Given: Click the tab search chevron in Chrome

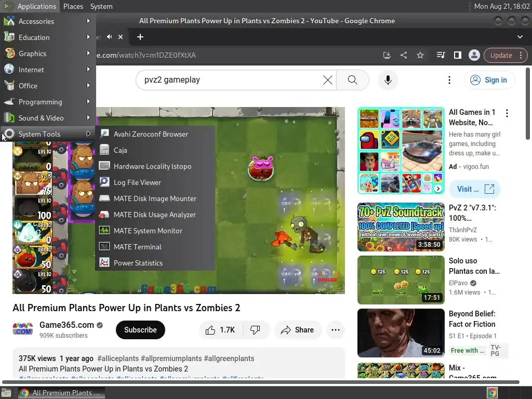Looking at the screenshot, I should coord(520,37).
